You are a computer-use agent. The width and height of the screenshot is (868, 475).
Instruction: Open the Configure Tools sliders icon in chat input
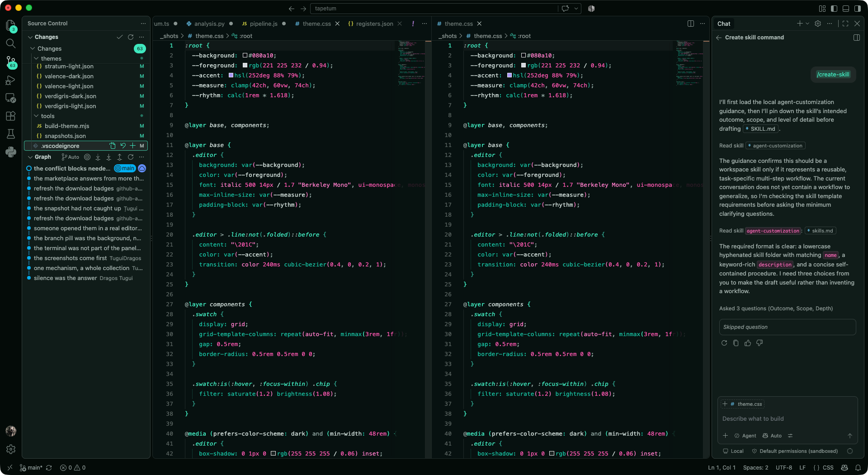[x=790, y=436]
